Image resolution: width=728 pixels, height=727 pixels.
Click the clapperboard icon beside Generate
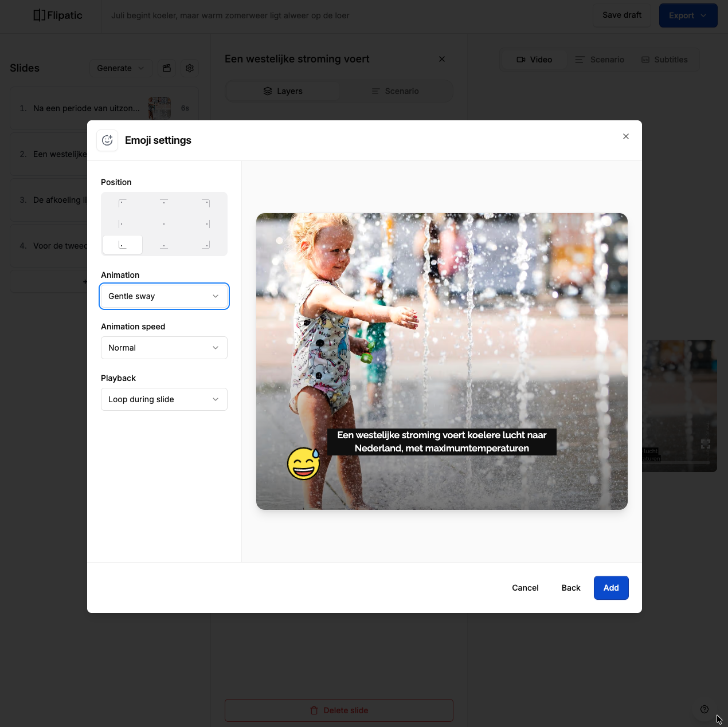coord(167,68)
